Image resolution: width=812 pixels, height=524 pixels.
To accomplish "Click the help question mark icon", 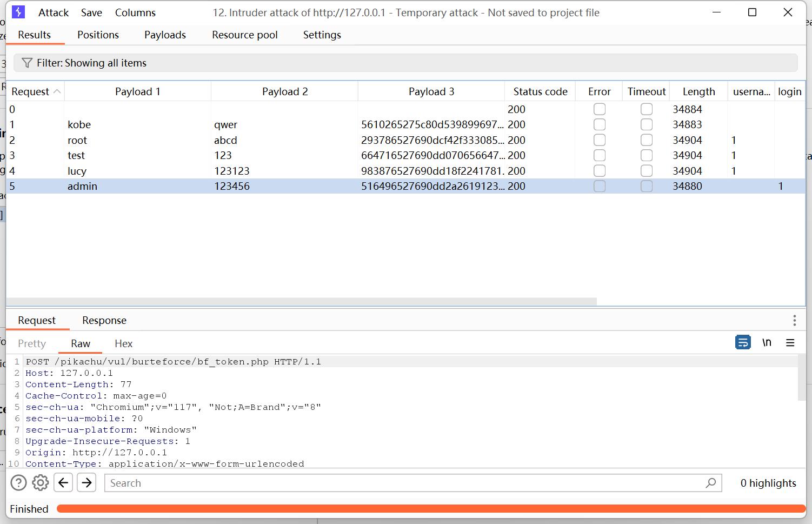I will coord(18,482).
